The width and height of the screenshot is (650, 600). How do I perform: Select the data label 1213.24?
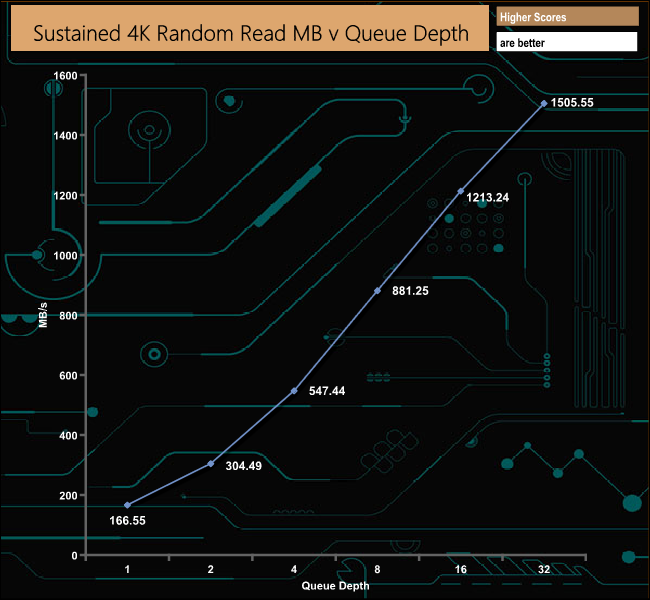click(x=488, y=197)
